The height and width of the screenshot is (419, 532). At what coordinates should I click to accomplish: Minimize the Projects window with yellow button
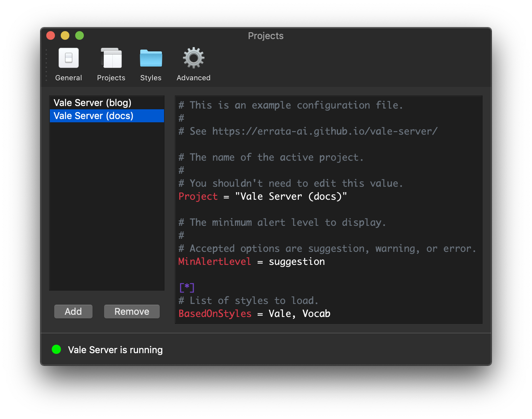click(x=65, y=35)
